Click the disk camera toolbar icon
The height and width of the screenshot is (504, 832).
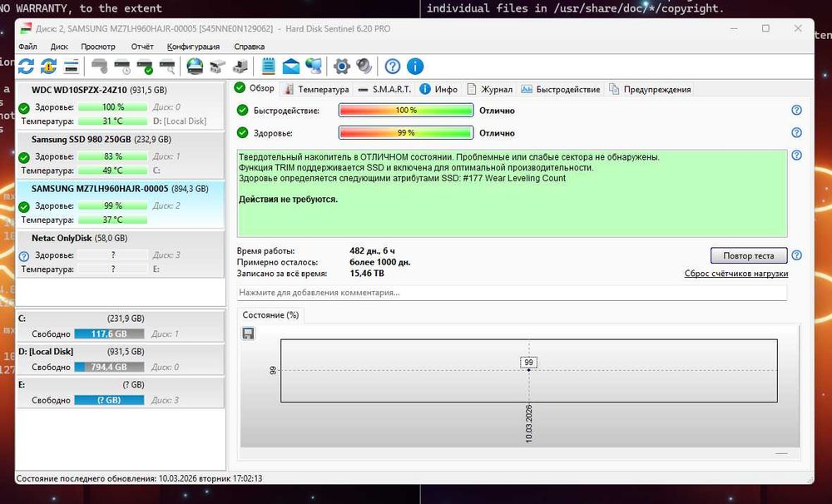pyautogui.click(x=217, y=67)
